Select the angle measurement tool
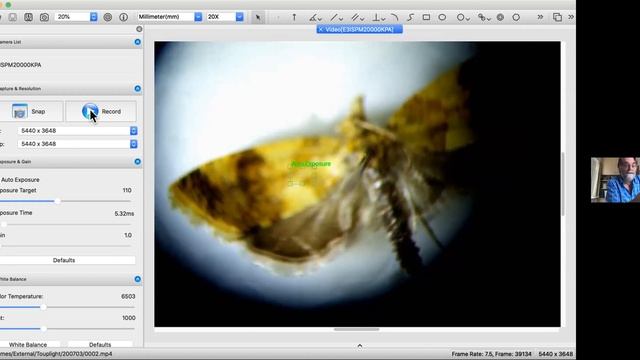The width and height of the screenshot is (640, 360). click(313, 17)
